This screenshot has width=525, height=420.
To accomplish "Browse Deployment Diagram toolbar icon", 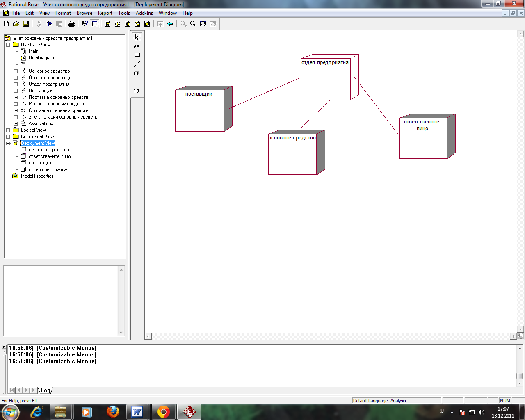I will click(x=147, y=24).
